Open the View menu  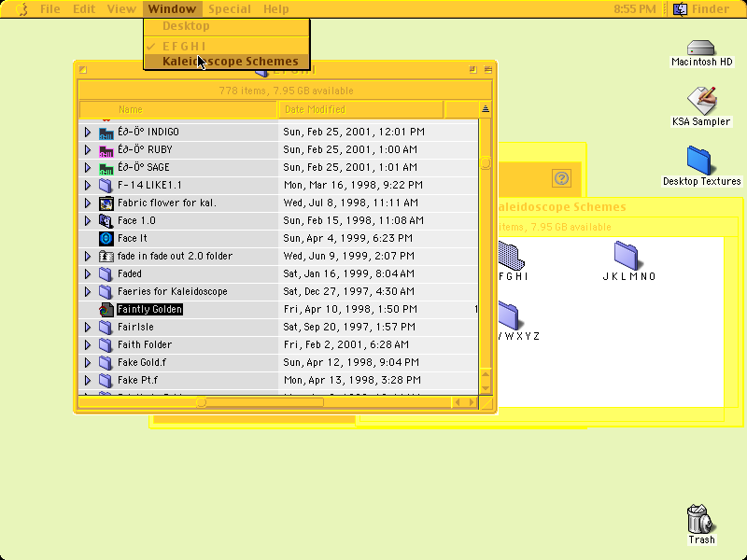point(121,9)
